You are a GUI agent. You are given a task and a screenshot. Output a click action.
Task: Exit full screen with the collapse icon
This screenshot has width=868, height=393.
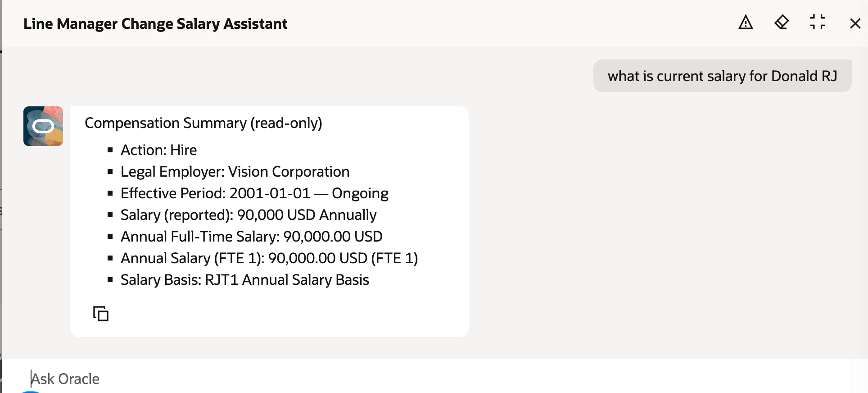coord(818,23)
